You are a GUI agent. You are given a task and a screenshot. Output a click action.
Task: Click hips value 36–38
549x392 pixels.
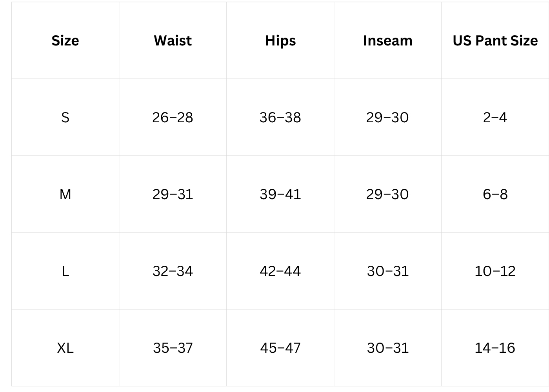tap(280, 117)
